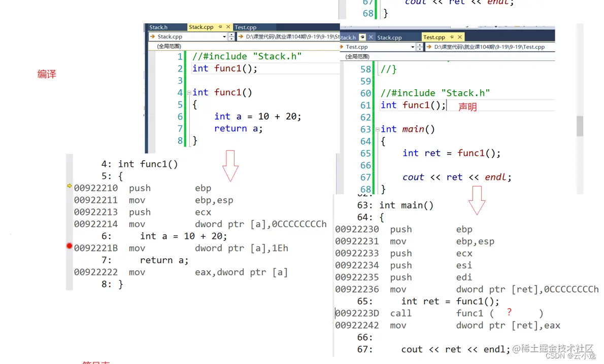
Task: Click '//#include "Stack.h"' on line 60
Action: (x=435, y=93)
